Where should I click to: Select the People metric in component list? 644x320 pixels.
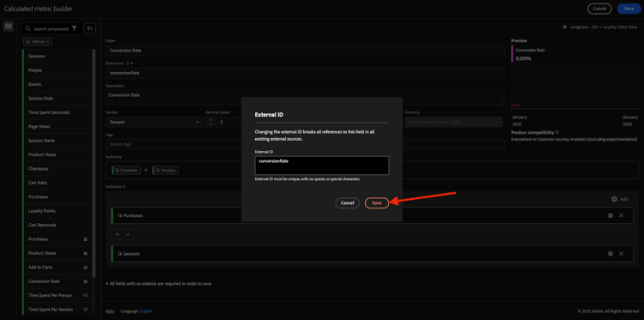[x=57, y=70]
